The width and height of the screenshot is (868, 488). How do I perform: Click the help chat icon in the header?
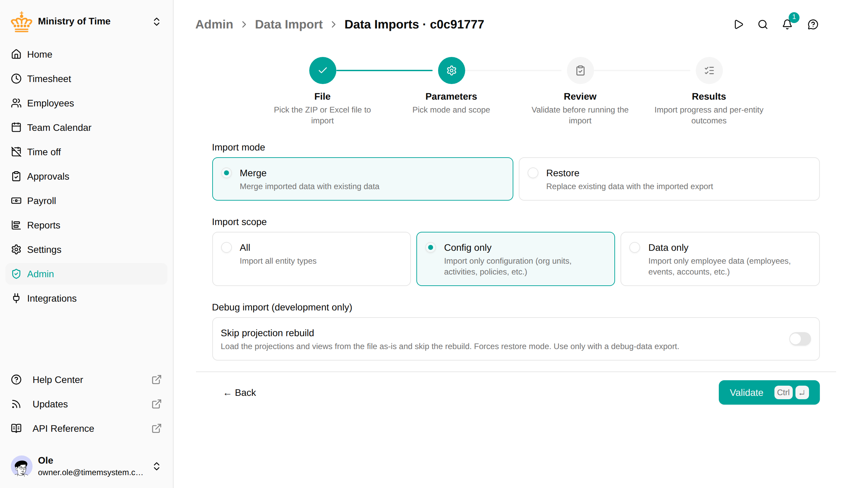[813, 24]
